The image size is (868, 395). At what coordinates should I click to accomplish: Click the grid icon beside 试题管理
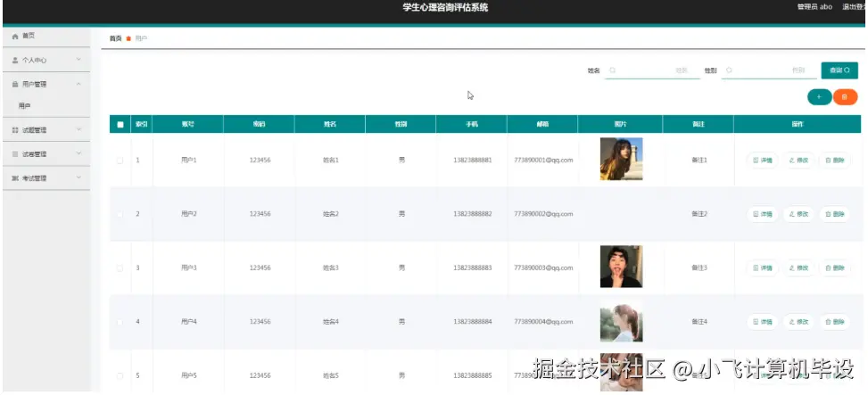[15, 130]
